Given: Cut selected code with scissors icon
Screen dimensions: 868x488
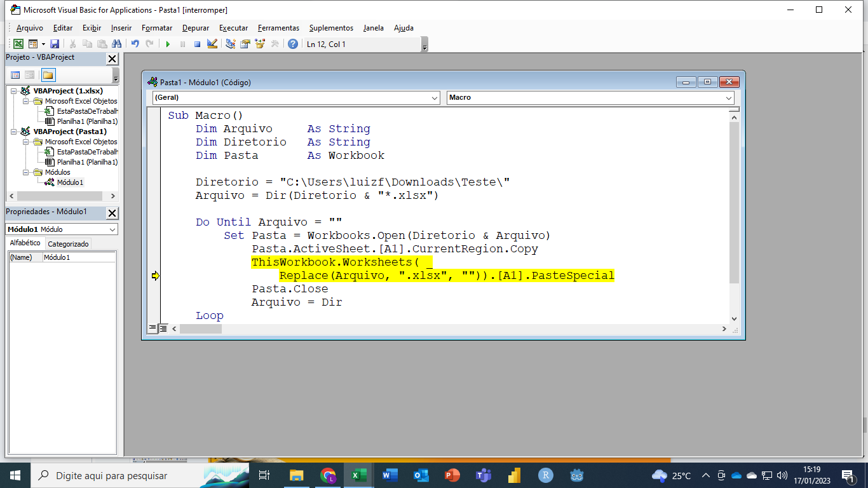Looking at the screenshot, I should pos(72,44).
